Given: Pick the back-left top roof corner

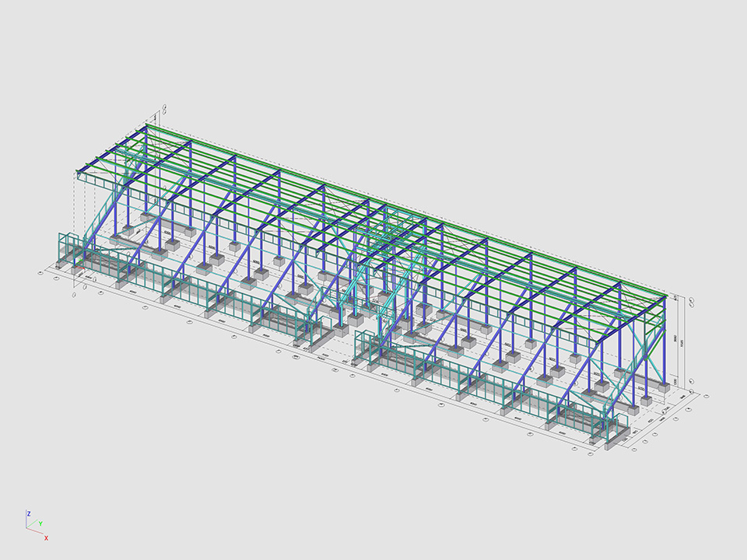Looking at the screenshot, I should [x=147, y=125].
